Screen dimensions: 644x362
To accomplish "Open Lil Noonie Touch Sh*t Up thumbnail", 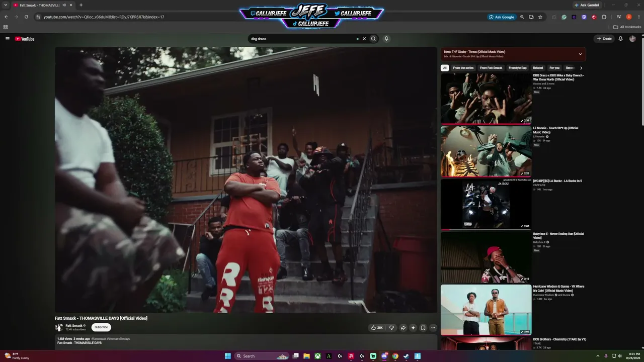I will (x=486, y=151).
